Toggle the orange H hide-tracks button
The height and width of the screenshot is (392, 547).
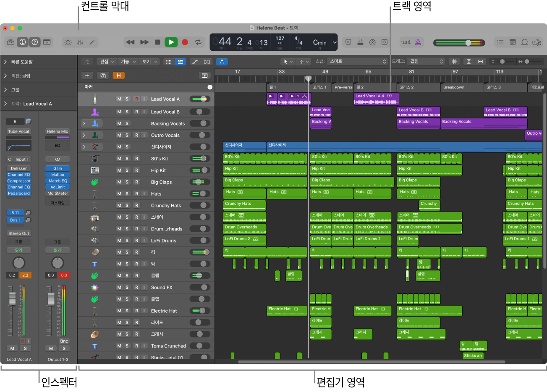(x=119, y=76)
